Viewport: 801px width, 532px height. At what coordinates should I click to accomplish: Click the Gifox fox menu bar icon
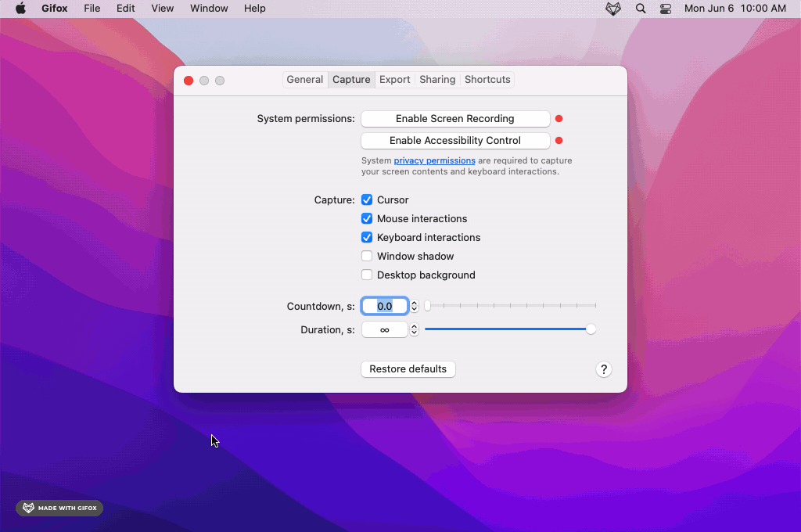[x=613, y=9]
